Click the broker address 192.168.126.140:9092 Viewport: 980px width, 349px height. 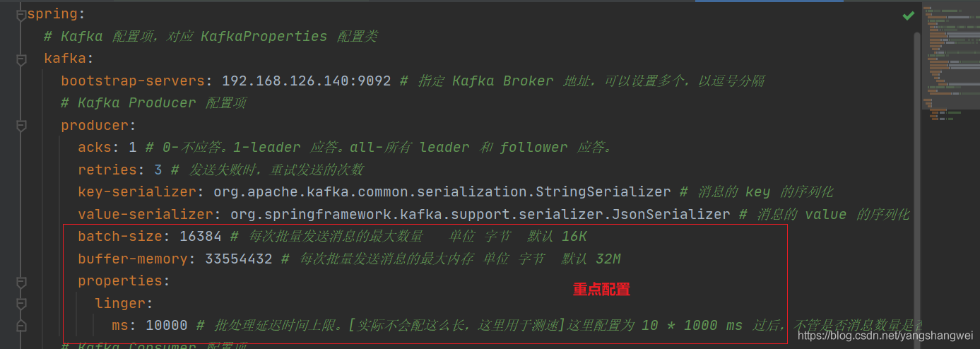coord(306,81)
